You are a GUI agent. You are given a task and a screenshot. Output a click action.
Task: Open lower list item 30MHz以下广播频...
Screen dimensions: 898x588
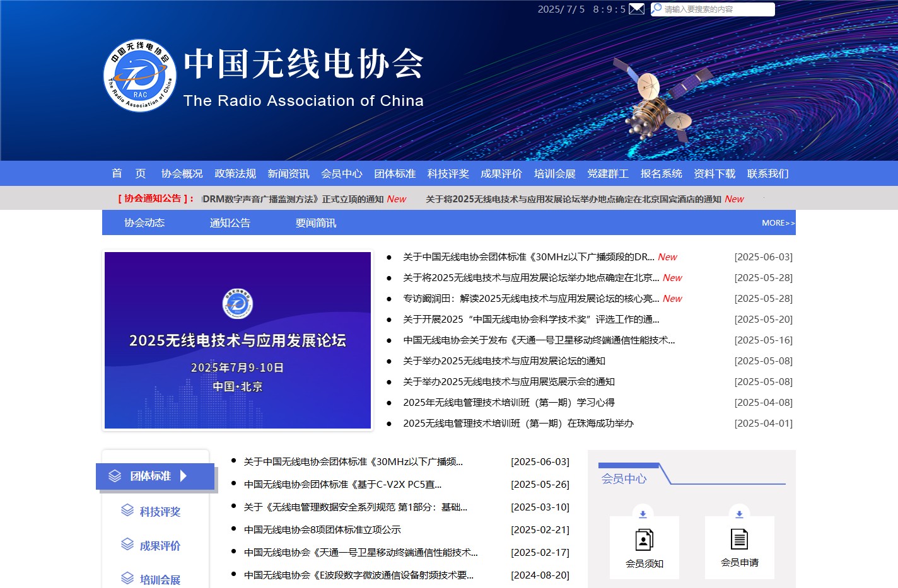point(353,461)
